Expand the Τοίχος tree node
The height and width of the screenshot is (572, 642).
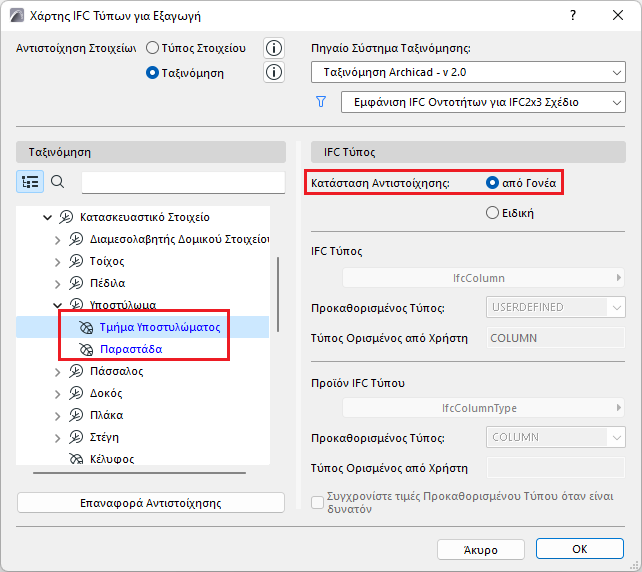point(57,262)
